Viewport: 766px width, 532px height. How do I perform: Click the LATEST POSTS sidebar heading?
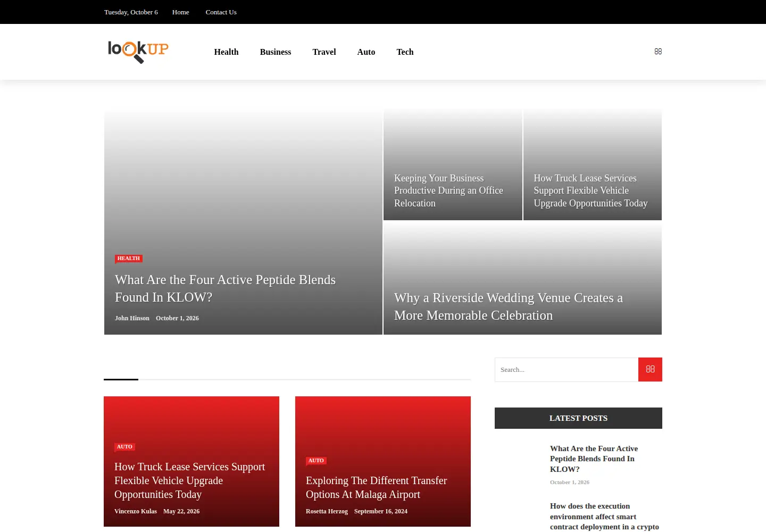[578, 418]
